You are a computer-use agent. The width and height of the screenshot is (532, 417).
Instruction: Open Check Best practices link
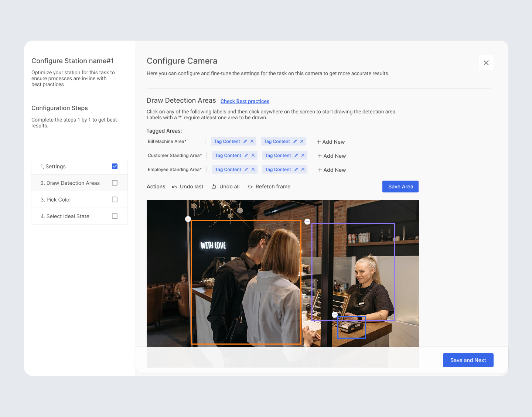coord(245,101)
